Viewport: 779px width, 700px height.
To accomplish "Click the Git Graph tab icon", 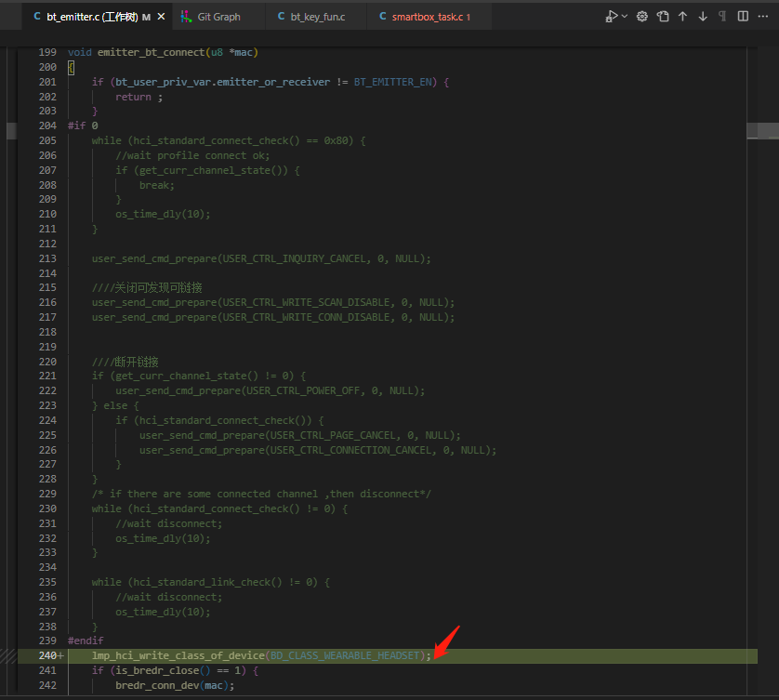I will (x=186, y=17).
